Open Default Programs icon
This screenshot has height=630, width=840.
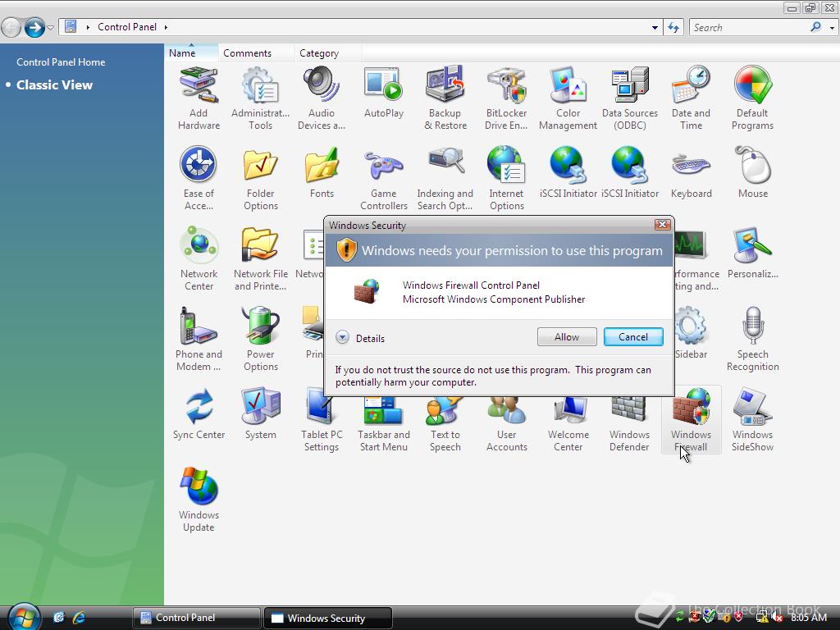753,98
